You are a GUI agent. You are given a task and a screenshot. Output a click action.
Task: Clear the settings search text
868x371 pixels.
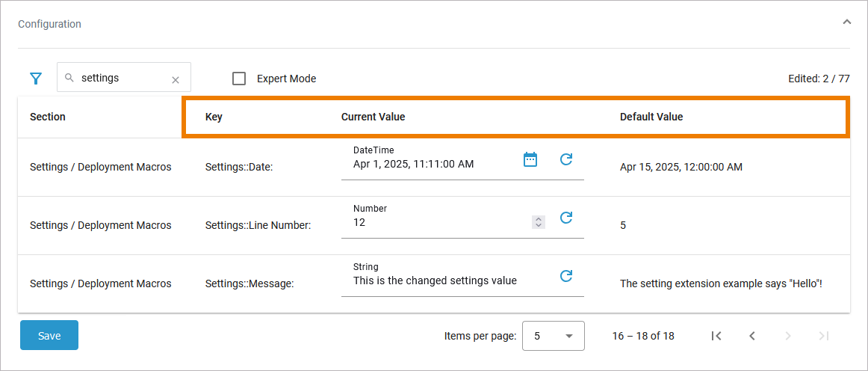point(176,79)
